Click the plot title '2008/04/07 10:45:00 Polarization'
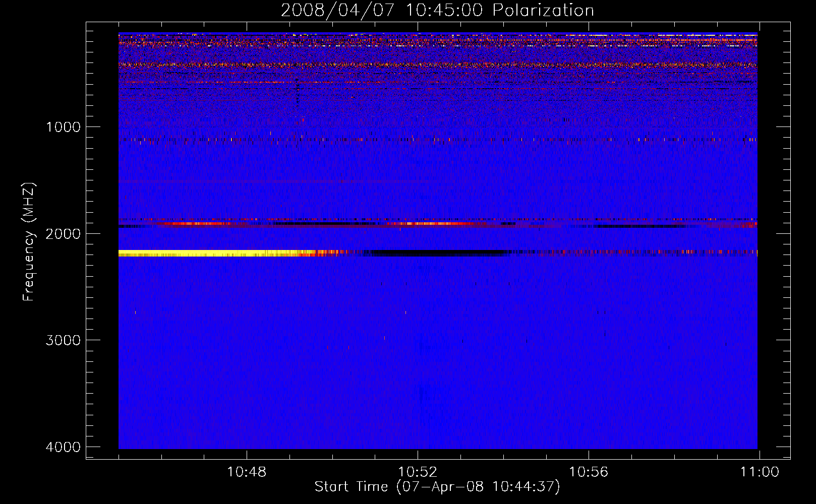 tap(437, 11)
